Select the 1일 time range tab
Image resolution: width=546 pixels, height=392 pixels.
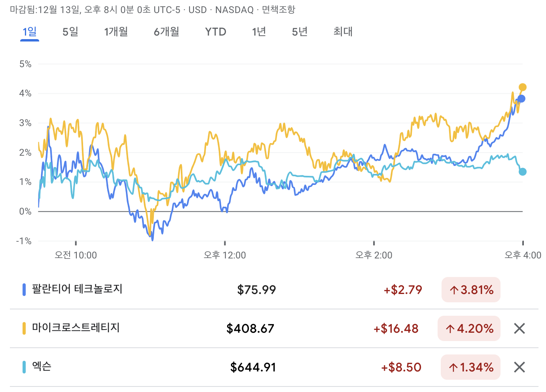click(x=30, y=32)
